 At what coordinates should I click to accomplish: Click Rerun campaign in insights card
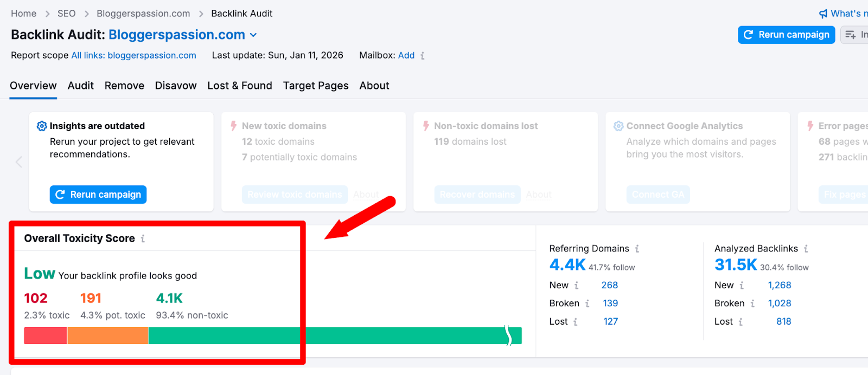(98, 195)
